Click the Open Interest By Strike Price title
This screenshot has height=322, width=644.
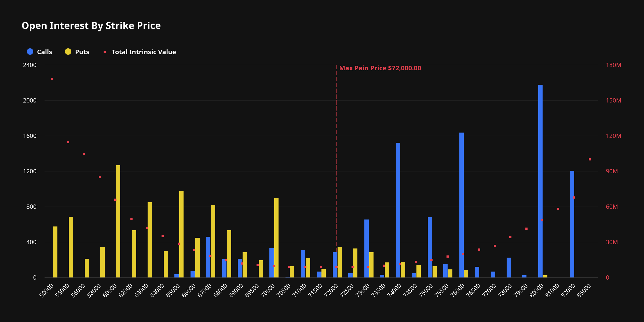point(91,26)
